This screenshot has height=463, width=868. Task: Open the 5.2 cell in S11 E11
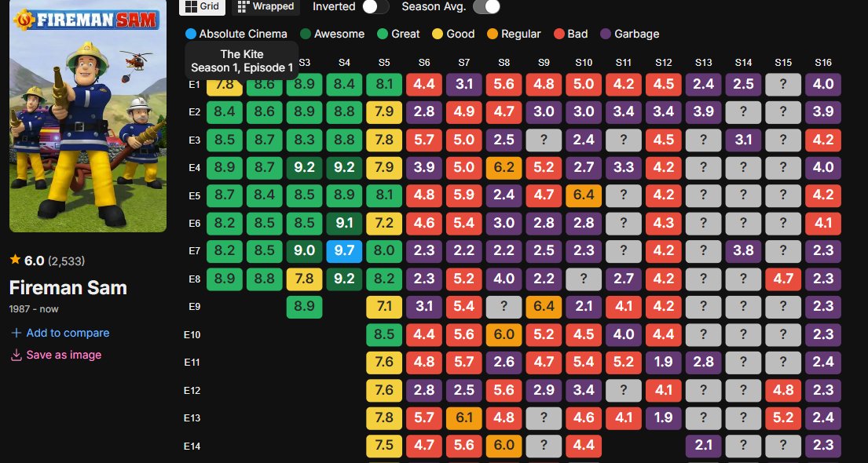pyautogui.click(x=624, y=363)
